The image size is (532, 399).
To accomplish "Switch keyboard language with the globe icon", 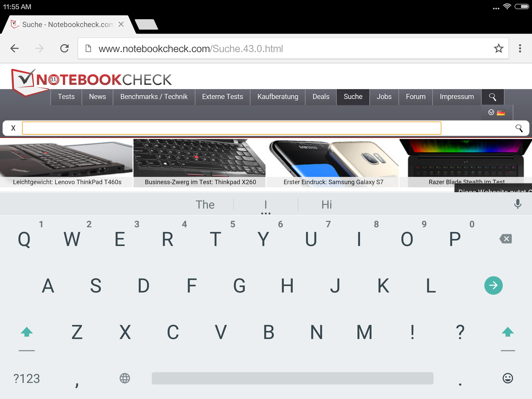I will tap(125, 378).
